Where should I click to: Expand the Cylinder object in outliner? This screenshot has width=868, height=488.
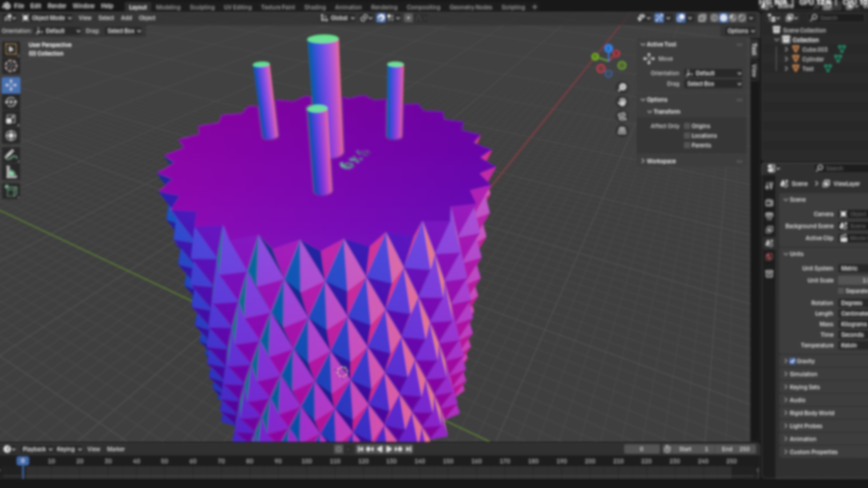pyautogui.click(x=786, y=59)
